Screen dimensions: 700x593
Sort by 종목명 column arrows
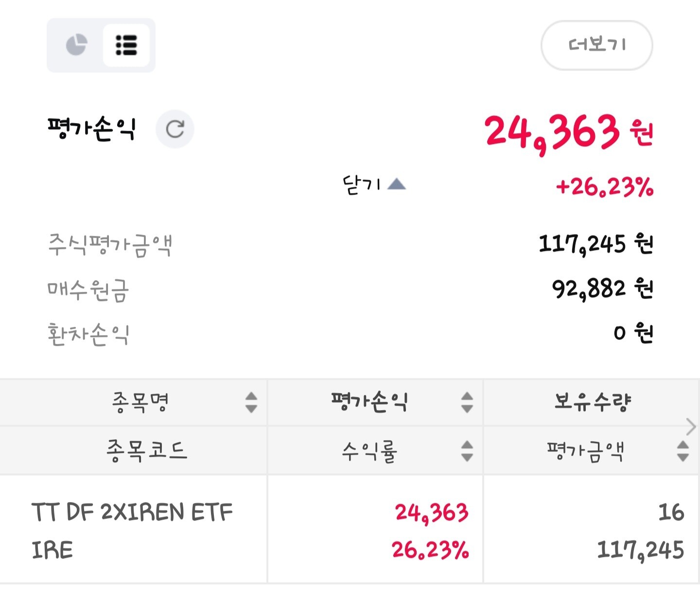point(251,402)
